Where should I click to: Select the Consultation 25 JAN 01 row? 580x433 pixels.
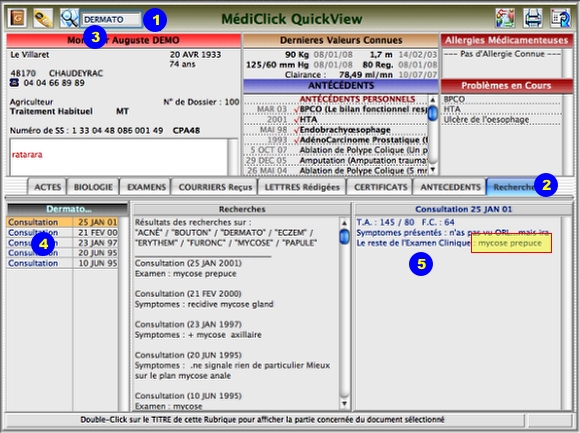63,222
